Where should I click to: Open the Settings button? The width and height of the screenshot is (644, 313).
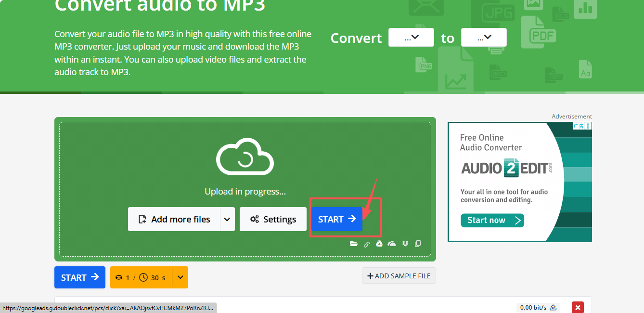tap(273, 220)
